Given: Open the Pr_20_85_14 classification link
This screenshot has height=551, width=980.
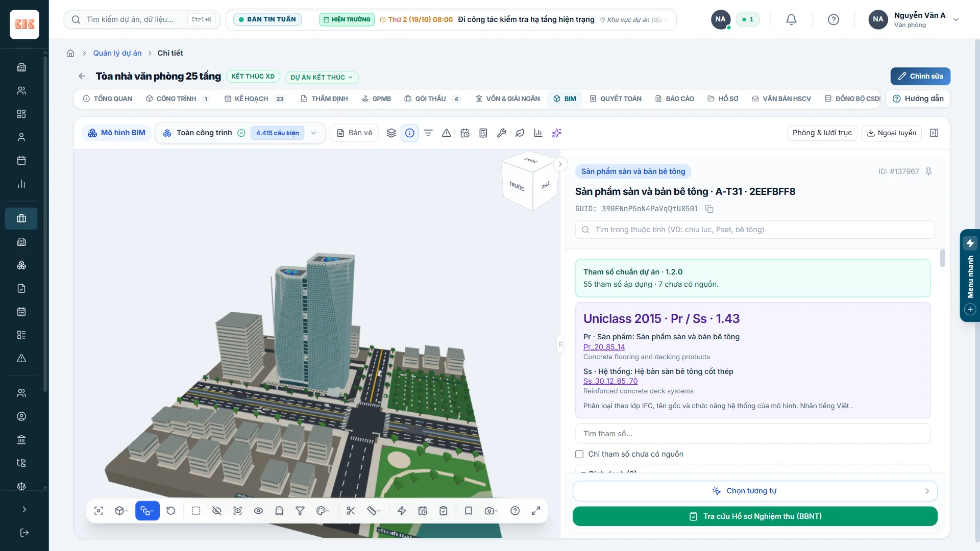Looking at the screenshot, I should (x=604, y=347).
